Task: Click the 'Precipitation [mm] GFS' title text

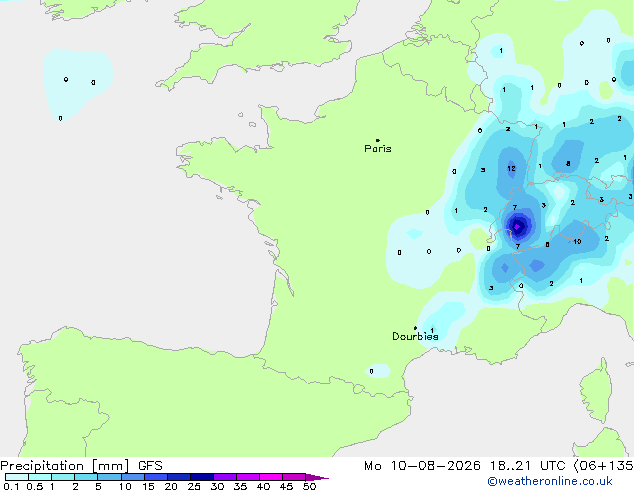Action: point(81,466)
